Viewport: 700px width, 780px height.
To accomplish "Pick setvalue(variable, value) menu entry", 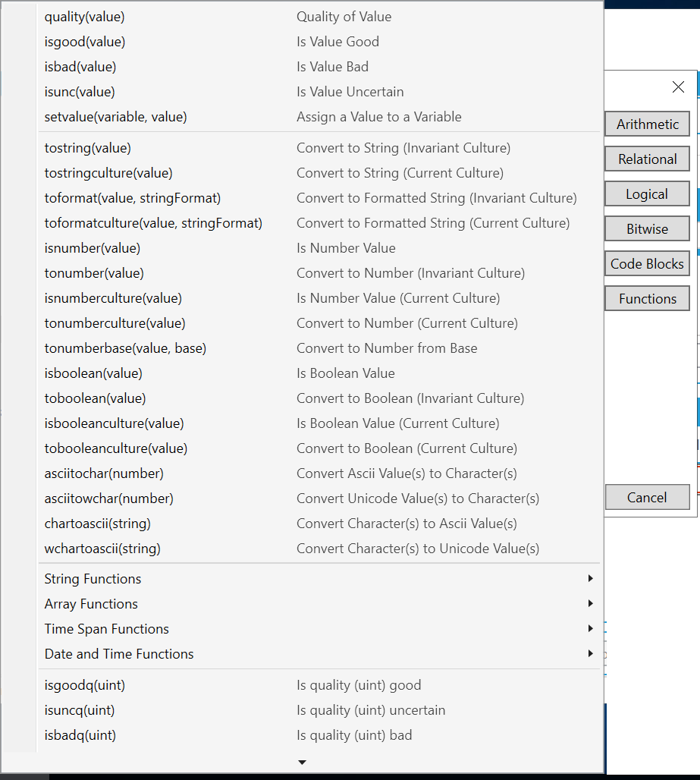I will click(x=115, y=117).
